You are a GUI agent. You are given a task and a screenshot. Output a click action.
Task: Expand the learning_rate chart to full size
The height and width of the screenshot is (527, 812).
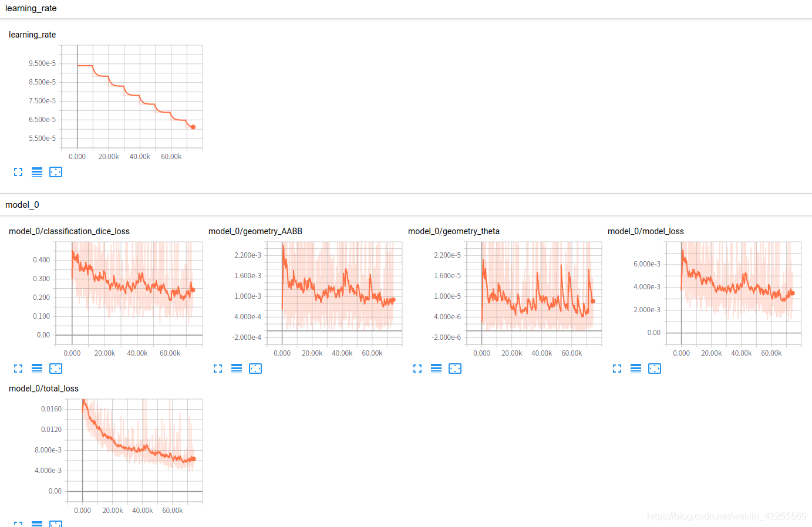coord(18,172)
